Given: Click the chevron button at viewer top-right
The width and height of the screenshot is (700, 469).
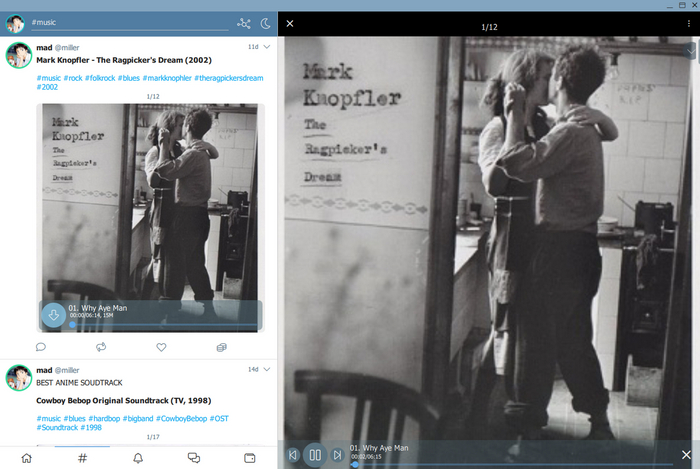Looking at the screenshot, I should pyautogui.click(x=691, y=51).
